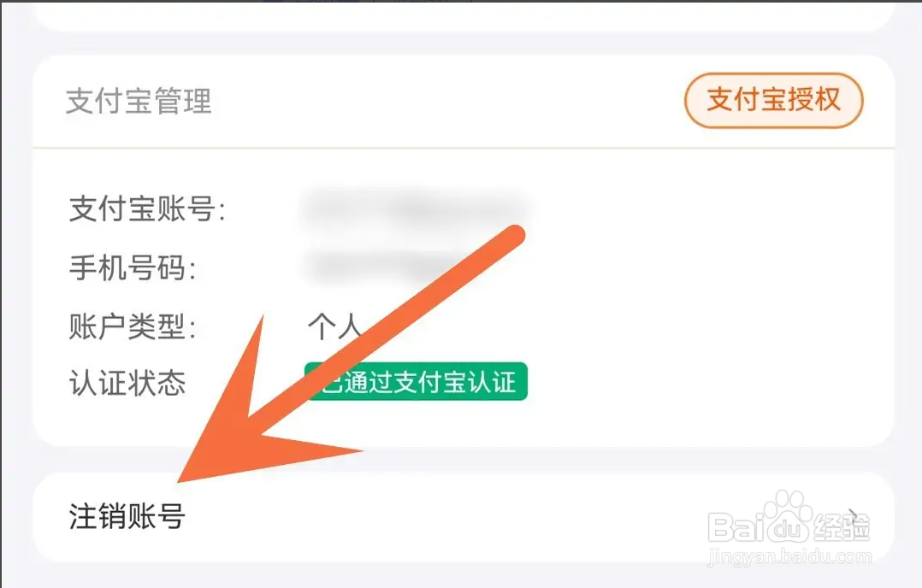The height and width of the screenshot is (588, 922).
Task: Open the jingyan.baidu.com watermark link
Action: [789, 556]
